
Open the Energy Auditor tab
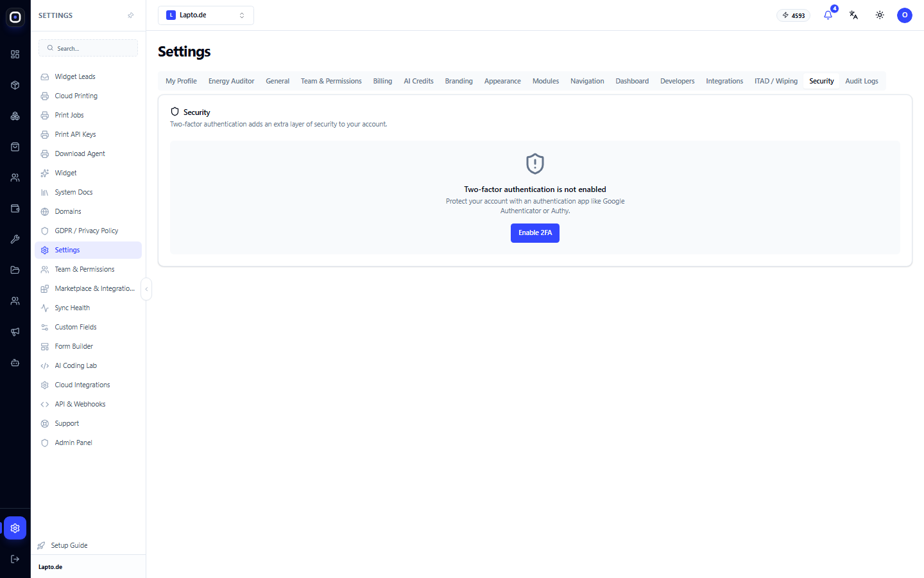231,81
